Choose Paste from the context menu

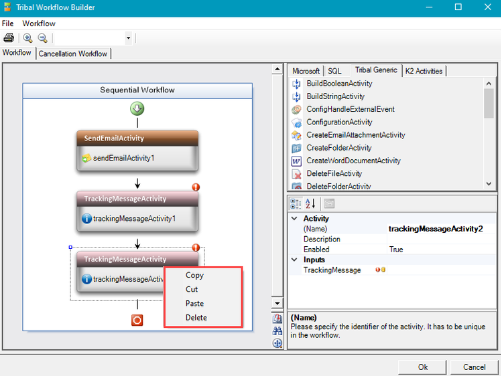[195, 304]
